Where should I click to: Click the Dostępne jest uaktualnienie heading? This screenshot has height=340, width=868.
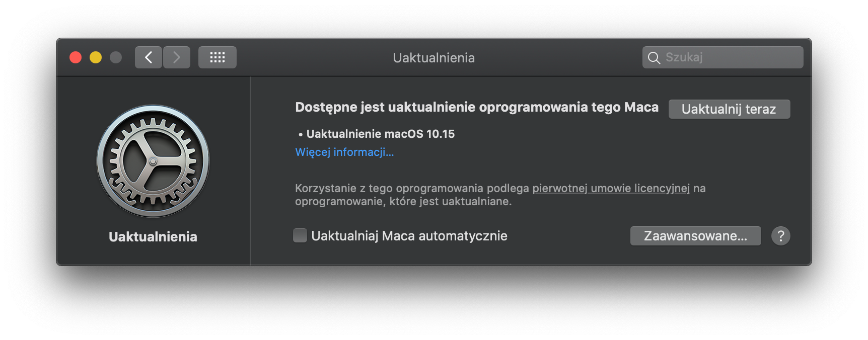click(x=476, y=107)
